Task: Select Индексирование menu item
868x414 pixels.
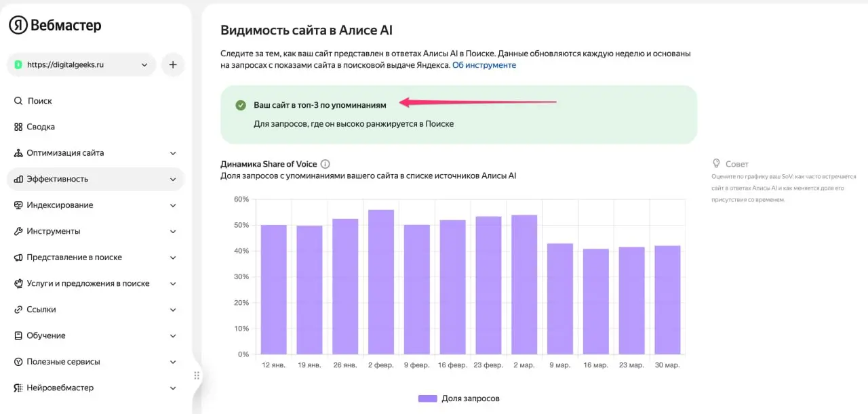Action: tap(96, 205)
